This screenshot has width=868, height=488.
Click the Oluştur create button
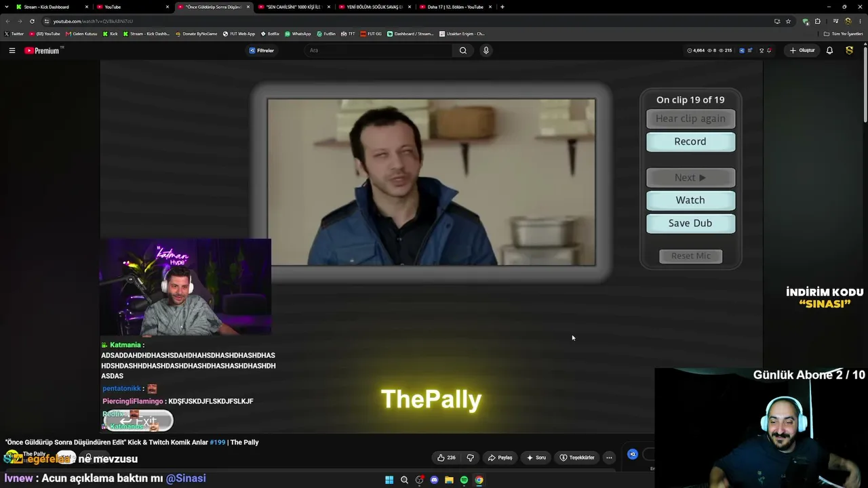pyautogui.click(x=802, y=50)
